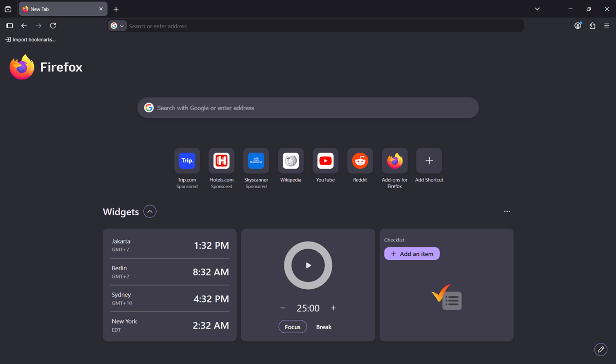Open a new tab with plus button
Image resolution: width=616 pixels, height=364 pixels.
click(x=116, y=9)
